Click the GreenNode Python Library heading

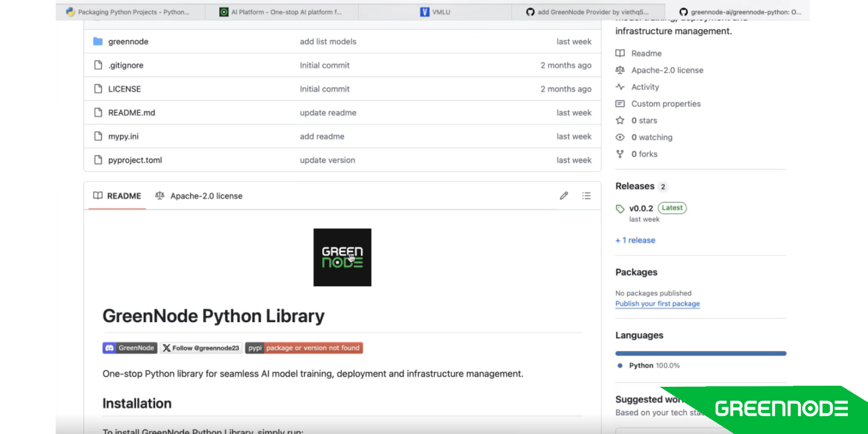click(x=213, y=316)
